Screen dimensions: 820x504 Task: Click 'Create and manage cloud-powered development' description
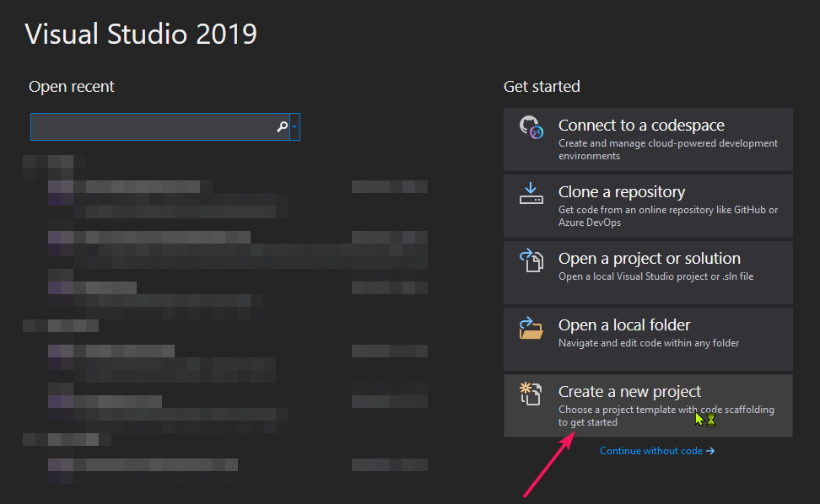tap(668, 149)
